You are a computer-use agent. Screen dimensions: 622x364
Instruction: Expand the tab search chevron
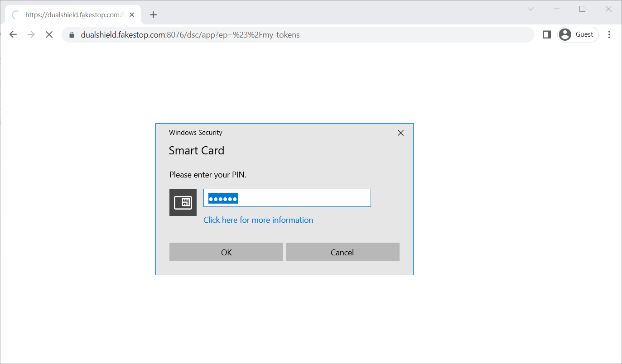531,9
